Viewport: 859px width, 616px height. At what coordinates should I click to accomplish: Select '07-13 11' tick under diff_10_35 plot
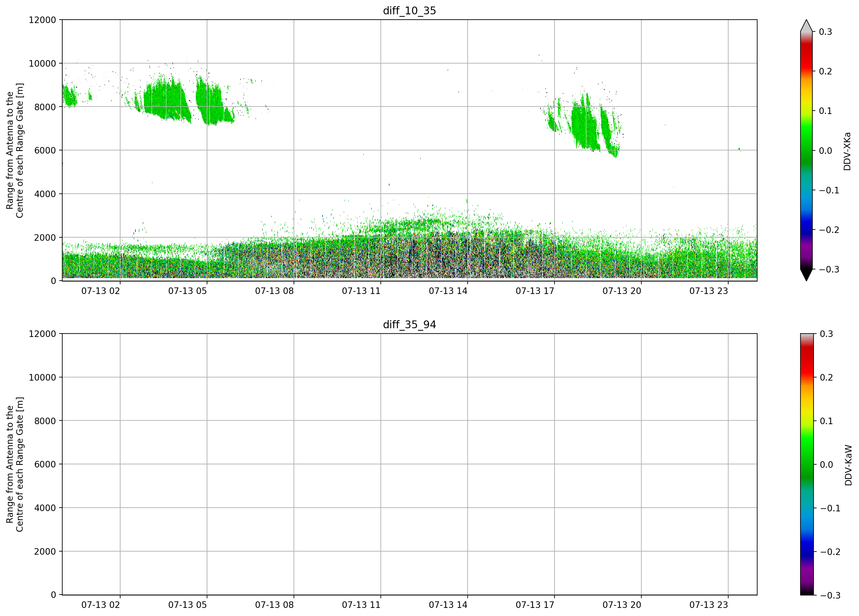click(361, 291)
